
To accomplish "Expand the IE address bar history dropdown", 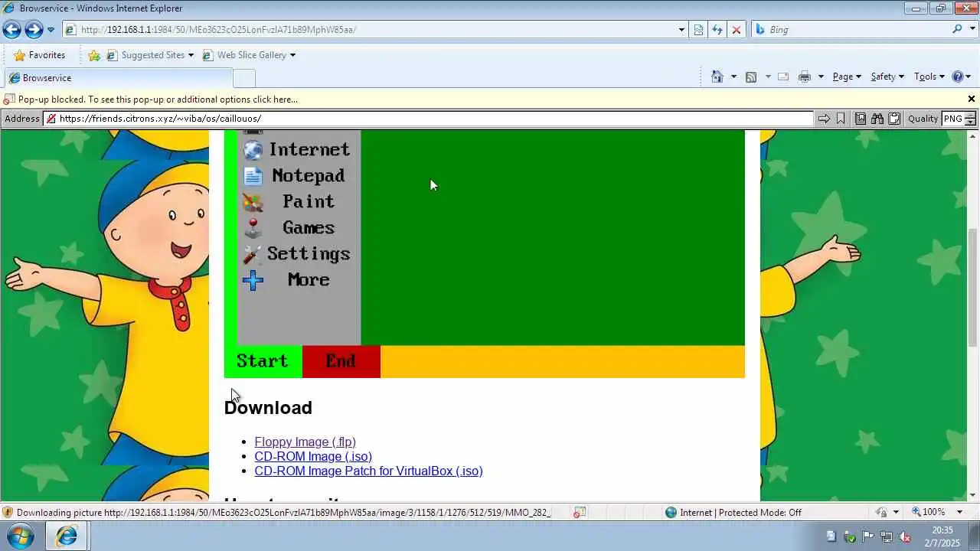I will click(x=681, y=30).
